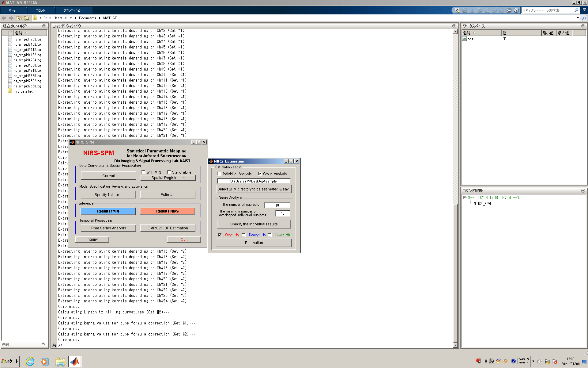Click the browse for folder icon
The image size is (588, 368).
point(27,18)
